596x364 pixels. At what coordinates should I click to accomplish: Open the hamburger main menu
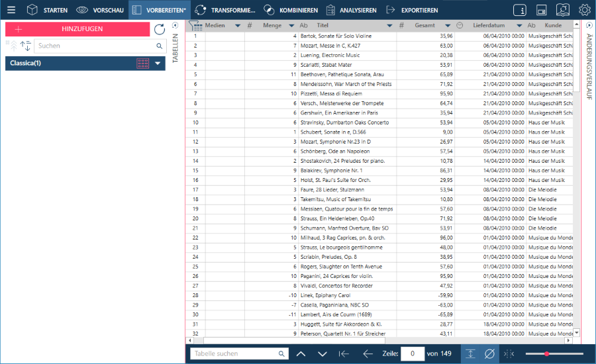(11, 10)
